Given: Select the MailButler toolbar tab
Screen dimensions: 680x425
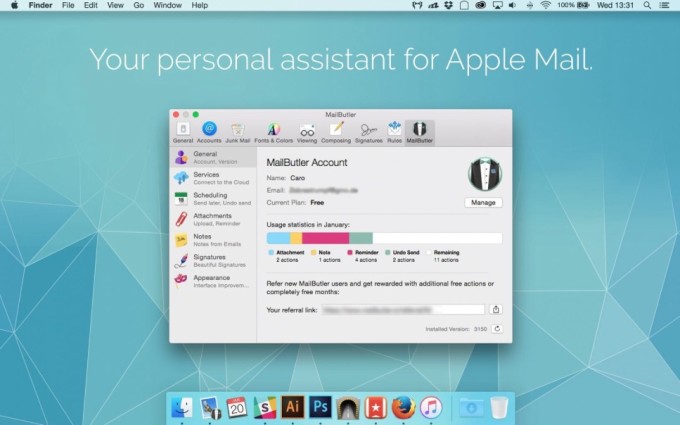Looking at the screenshot, I should pos(419,132).
